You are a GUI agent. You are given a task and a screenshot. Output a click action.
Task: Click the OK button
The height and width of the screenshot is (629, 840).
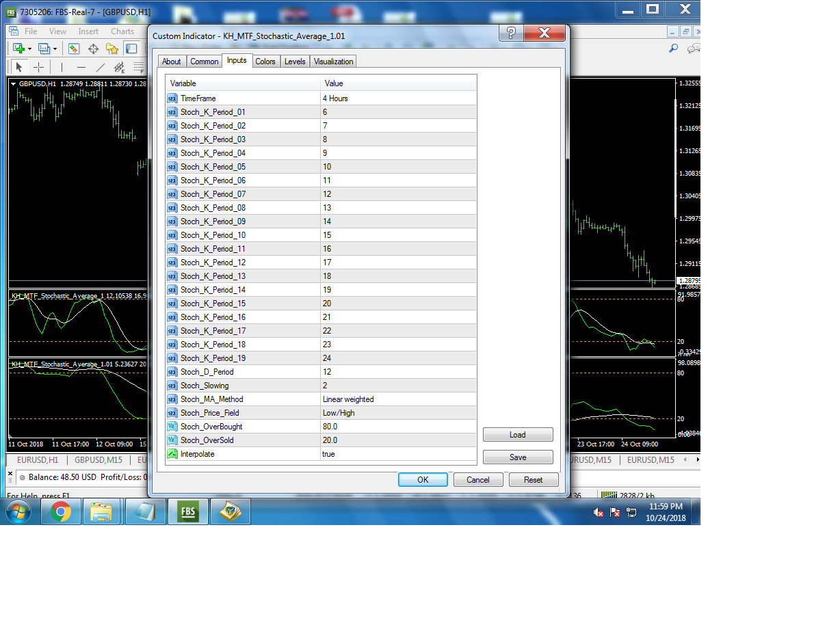click(x=423, y=480)
